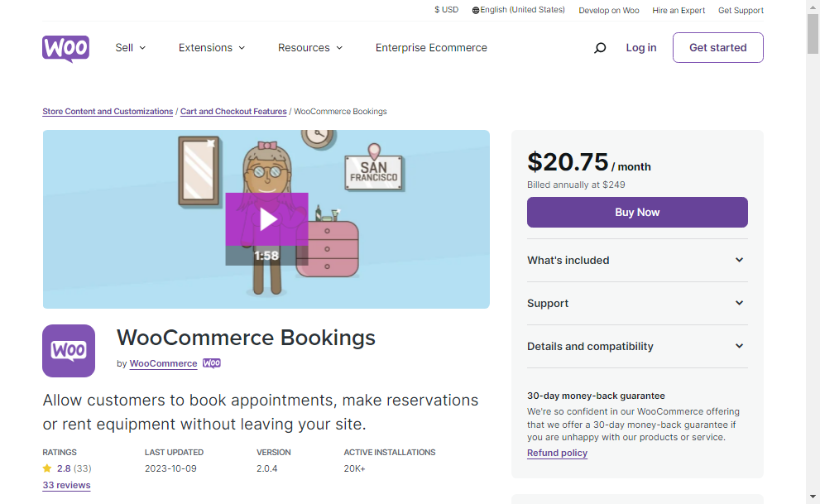The height and width of the screenshot is (504, 820).
Task: Play the WooCommerce Bookings video
Action: (266, 219)
